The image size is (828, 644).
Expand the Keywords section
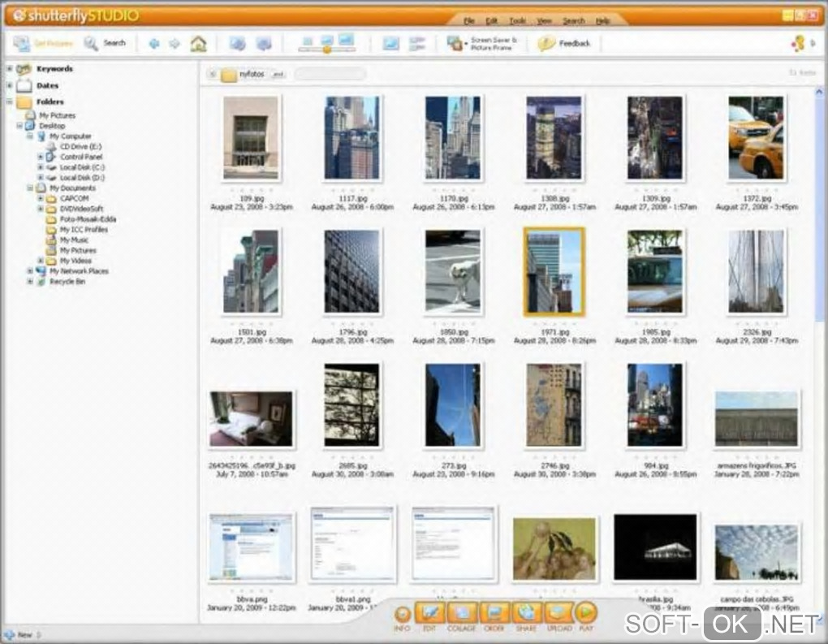coord(9,69)
